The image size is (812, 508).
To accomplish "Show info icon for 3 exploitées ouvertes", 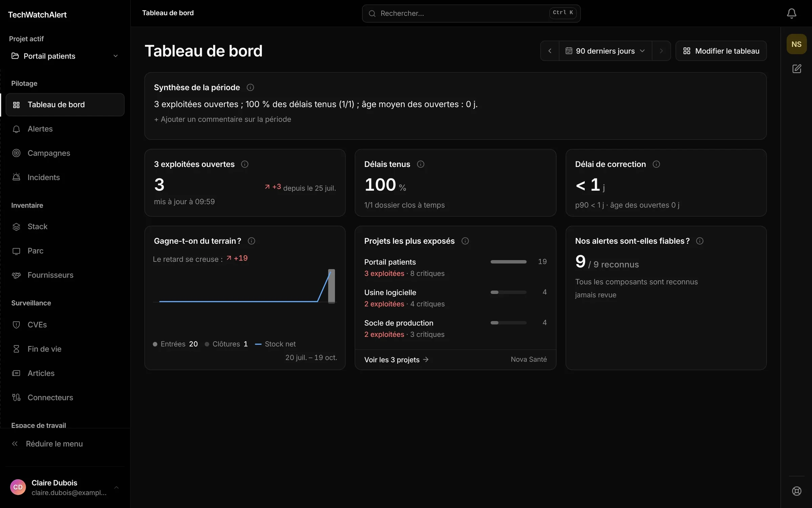I will coord(245,164).
